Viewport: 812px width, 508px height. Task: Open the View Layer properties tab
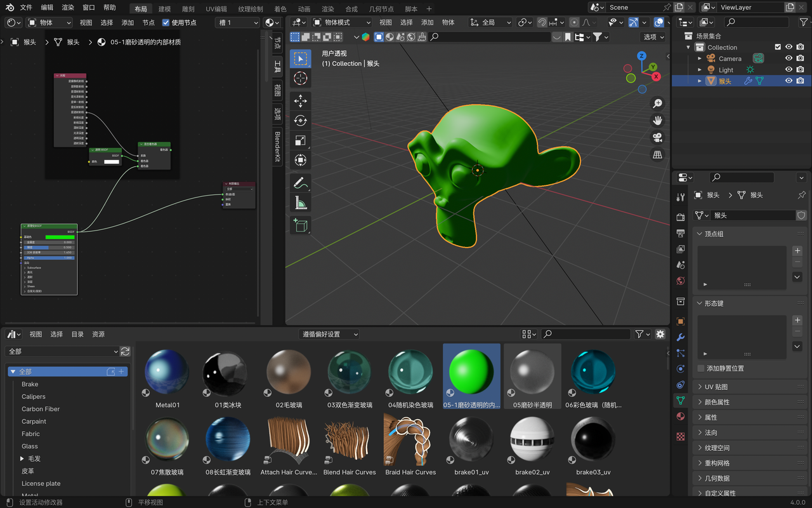coord(681,249)
